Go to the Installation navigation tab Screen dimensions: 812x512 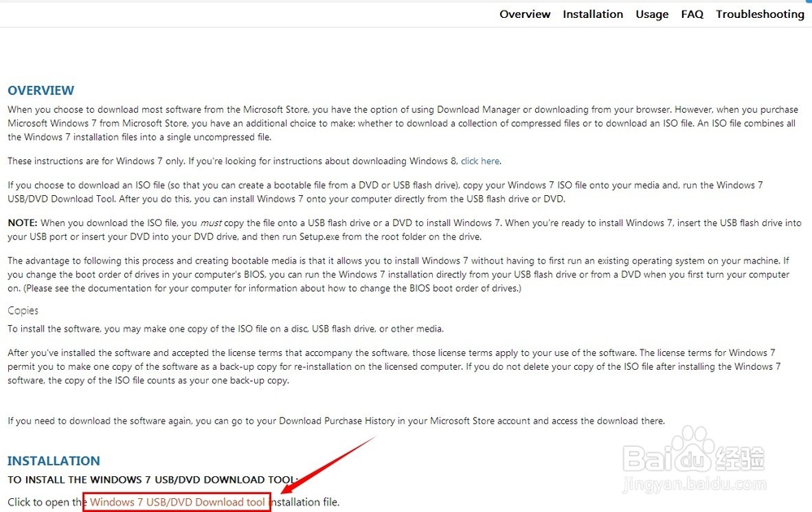click(x=593, y=14)
